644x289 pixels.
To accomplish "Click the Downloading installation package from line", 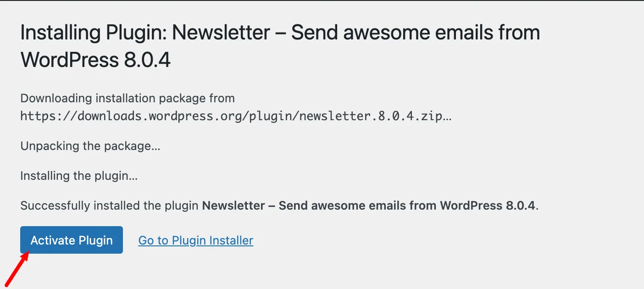I will click(x=128, y=98).
